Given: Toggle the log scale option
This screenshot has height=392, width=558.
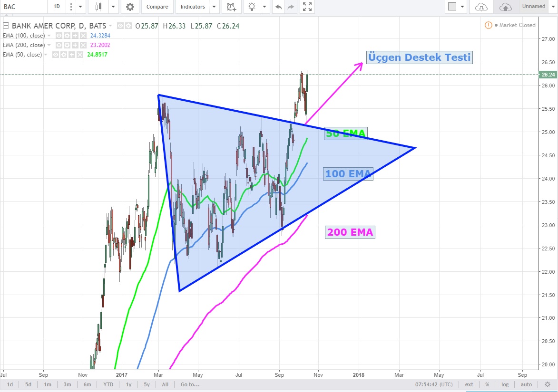Looking at the screenshot, I should pyautogui.click(x=505, y=384).
